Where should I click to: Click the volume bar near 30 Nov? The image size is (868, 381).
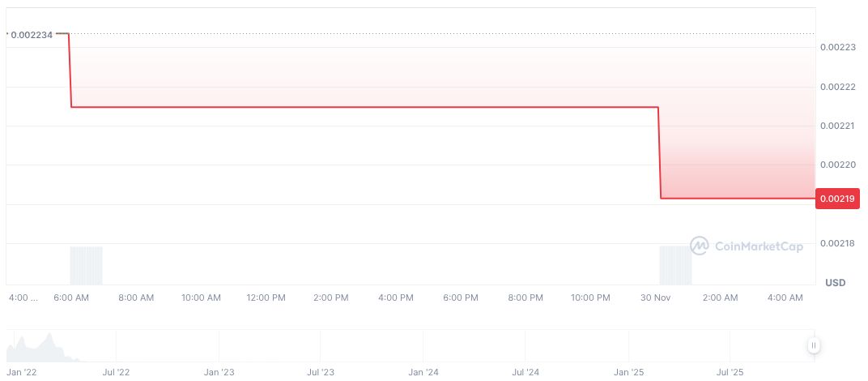[675, 264]
